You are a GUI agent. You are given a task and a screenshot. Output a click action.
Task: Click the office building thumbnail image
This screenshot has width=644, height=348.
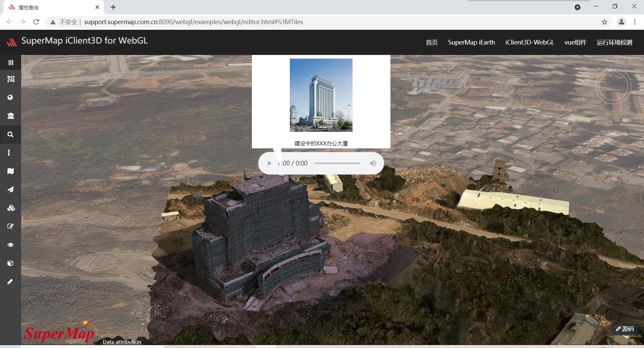321,95
